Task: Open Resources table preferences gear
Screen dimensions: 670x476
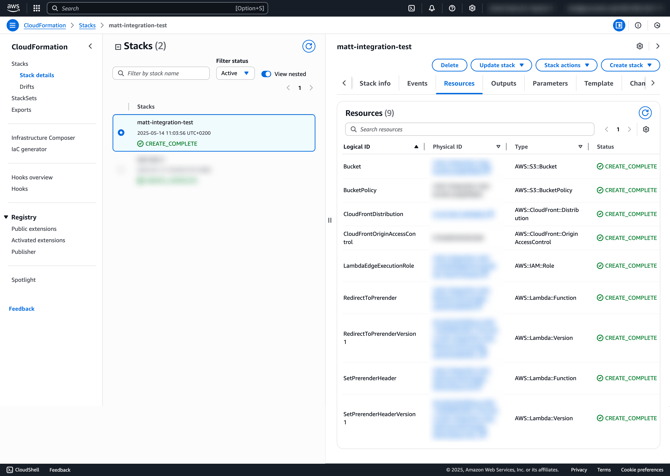Action: tap(646, 129)
